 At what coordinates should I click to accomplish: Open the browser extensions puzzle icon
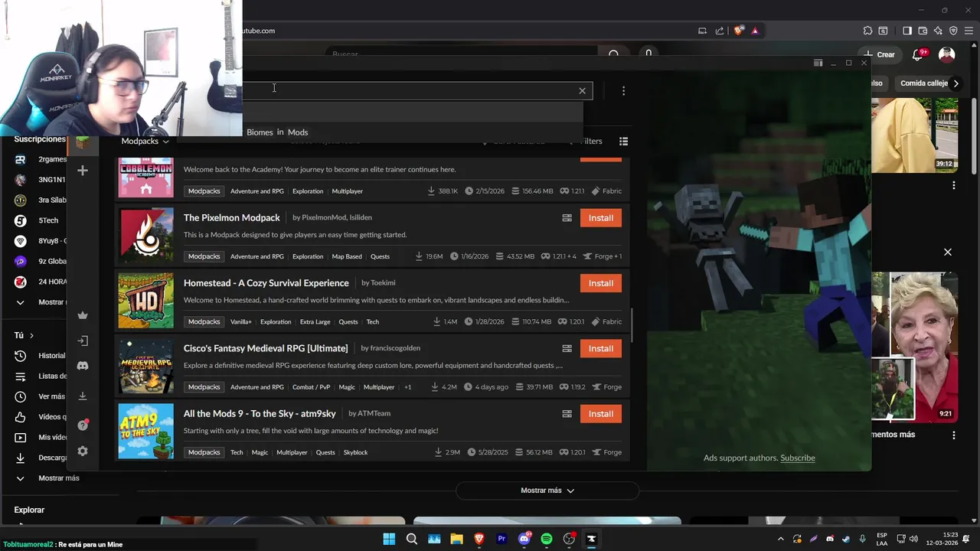[867, 31]
